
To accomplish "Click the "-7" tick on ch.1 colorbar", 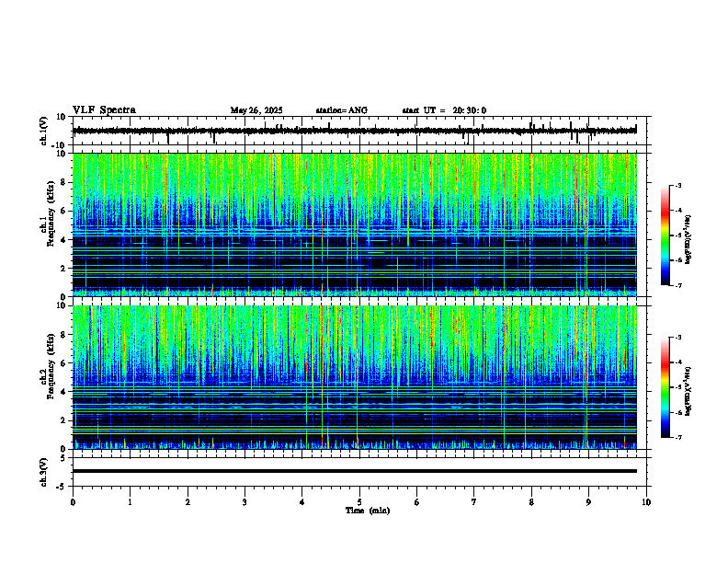I will (678, 285).
